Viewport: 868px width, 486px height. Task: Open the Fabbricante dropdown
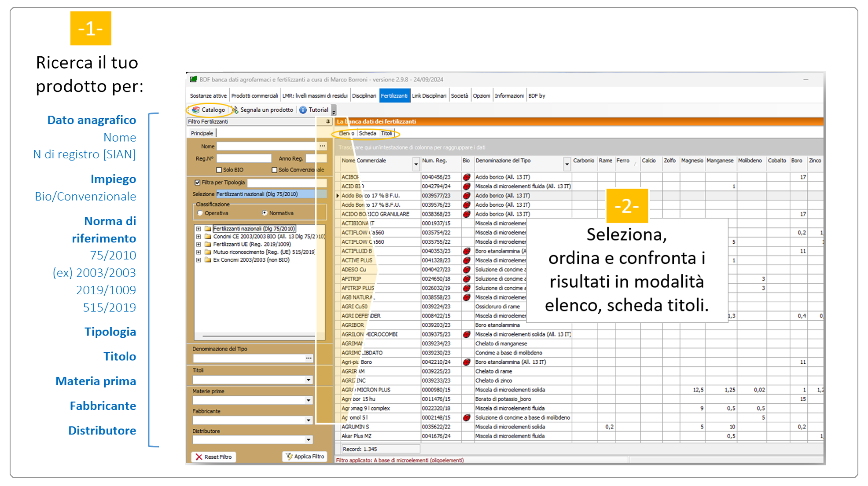[309, 420]
